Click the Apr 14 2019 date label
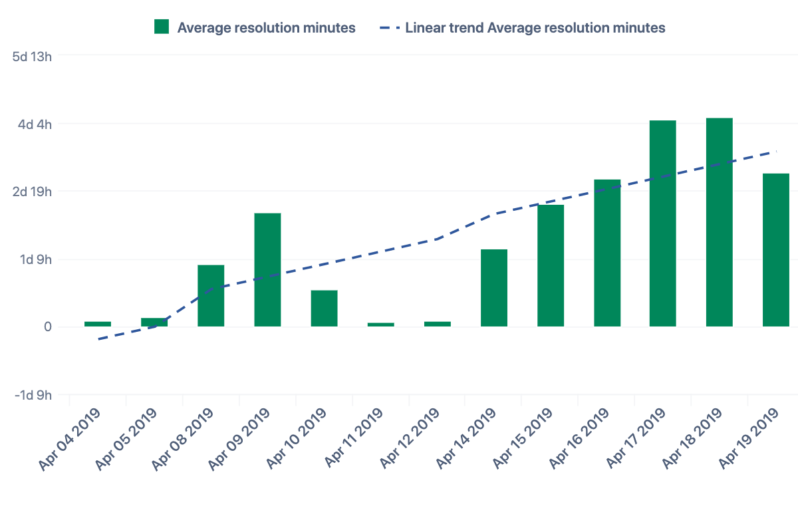The height and width of the screenshot is (532, 798). [x=467, y=440]
